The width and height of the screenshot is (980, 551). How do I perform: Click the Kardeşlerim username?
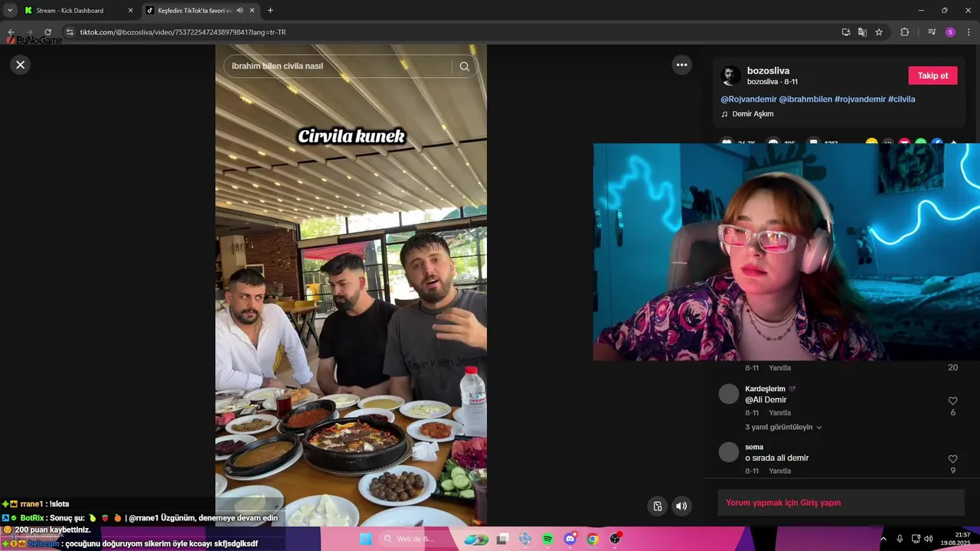click(765, 389)
